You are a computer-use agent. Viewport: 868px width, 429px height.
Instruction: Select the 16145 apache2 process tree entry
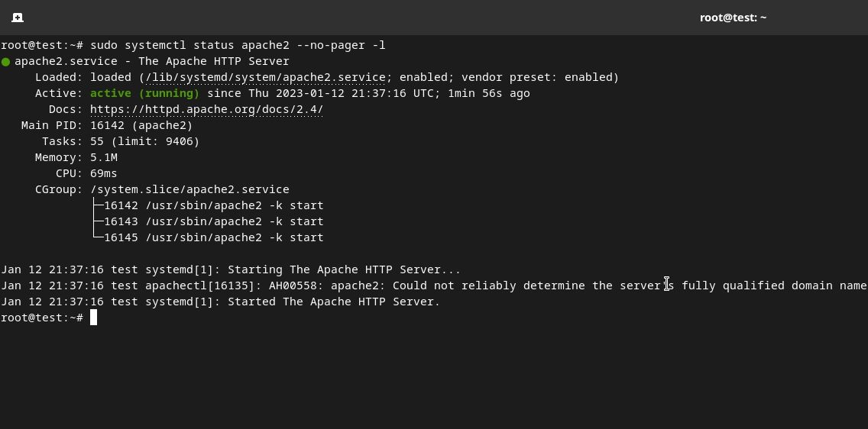pos(213,237)
